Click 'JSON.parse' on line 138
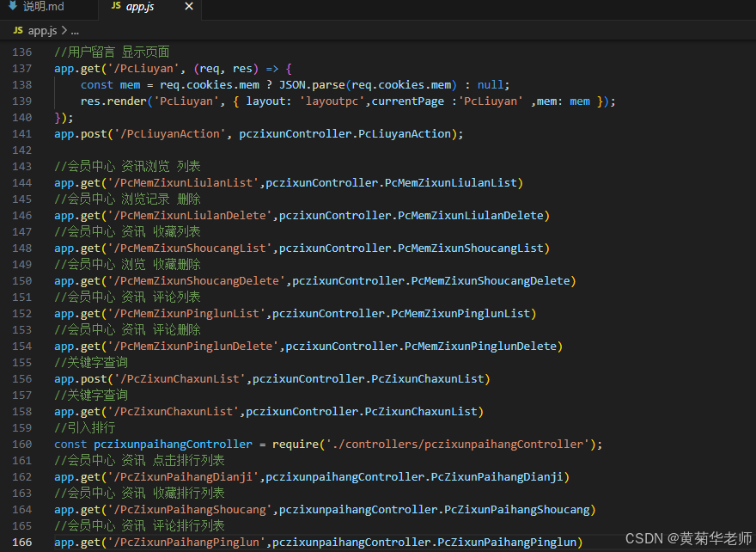Screen dimensions: 756x552 [312, 85]
